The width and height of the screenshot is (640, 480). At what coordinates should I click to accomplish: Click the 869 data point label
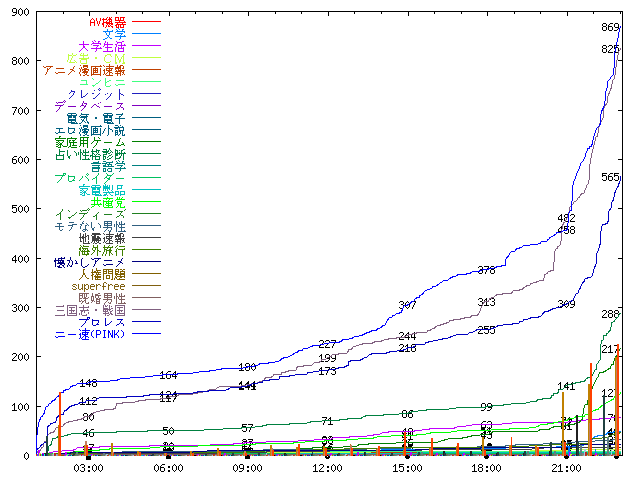click(x=611, y=28)
